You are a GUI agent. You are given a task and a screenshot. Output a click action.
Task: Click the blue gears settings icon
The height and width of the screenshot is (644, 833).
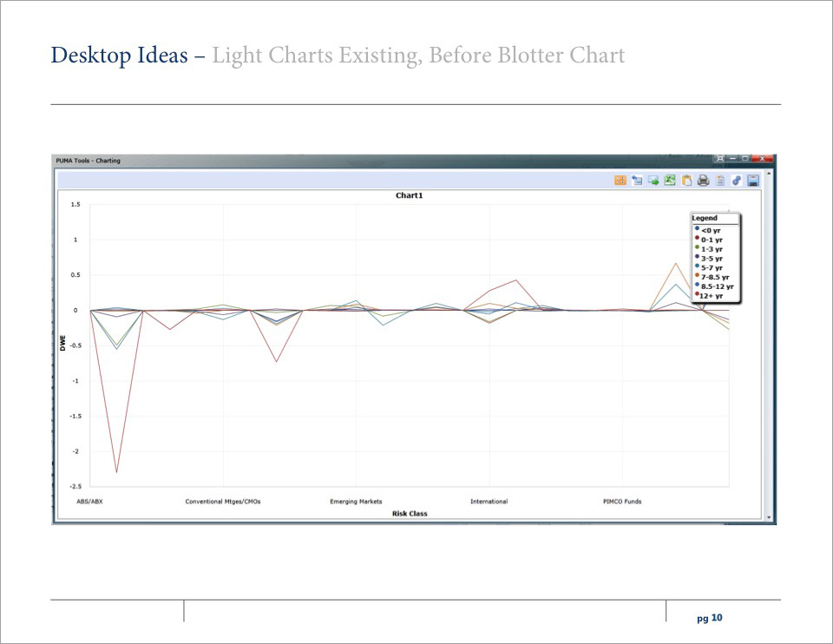(736, 181)
